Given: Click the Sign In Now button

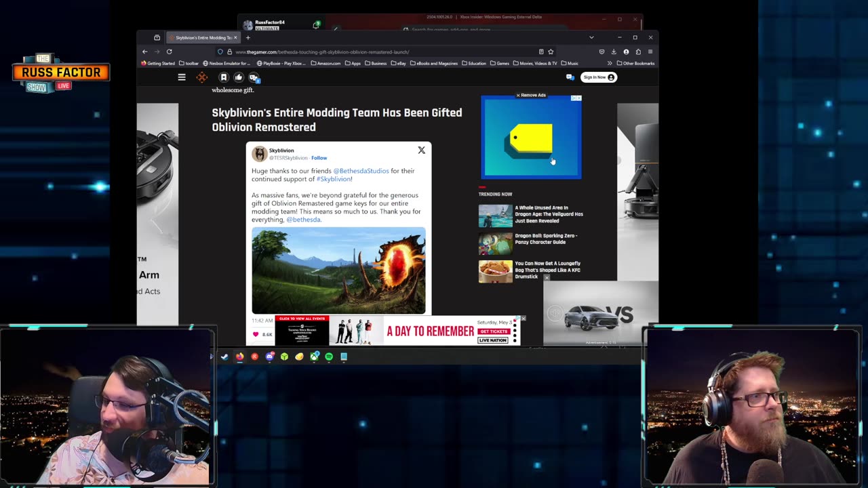Looking at the screenshot, I should click(x=598, y=77).
